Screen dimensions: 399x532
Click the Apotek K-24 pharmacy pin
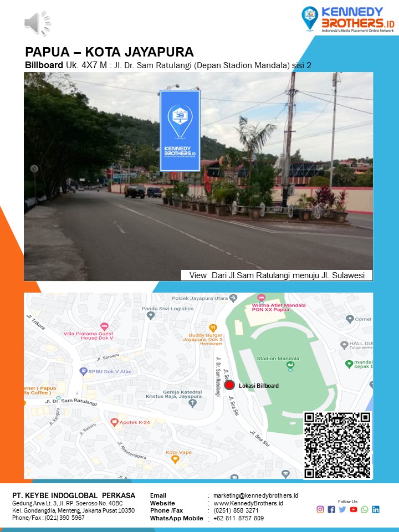pyautogui.click(x=114, y=422)
